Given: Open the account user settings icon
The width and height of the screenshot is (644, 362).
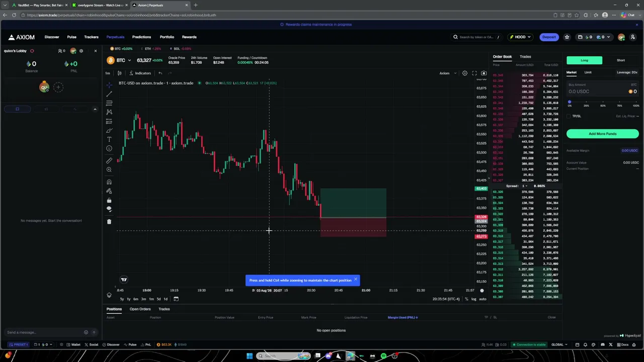Looking at the screenshot, I should [633, 37].
